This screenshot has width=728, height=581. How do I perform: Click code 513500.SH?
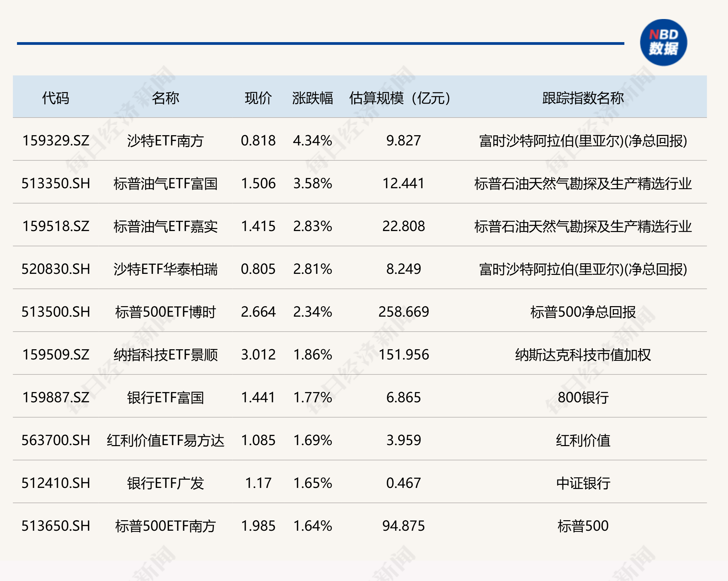click(x=56, y=312)
